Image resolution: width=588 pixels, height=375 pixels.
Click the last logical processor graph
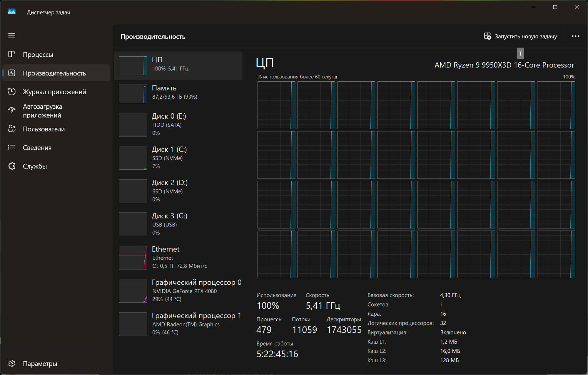[x=556, y=254]
